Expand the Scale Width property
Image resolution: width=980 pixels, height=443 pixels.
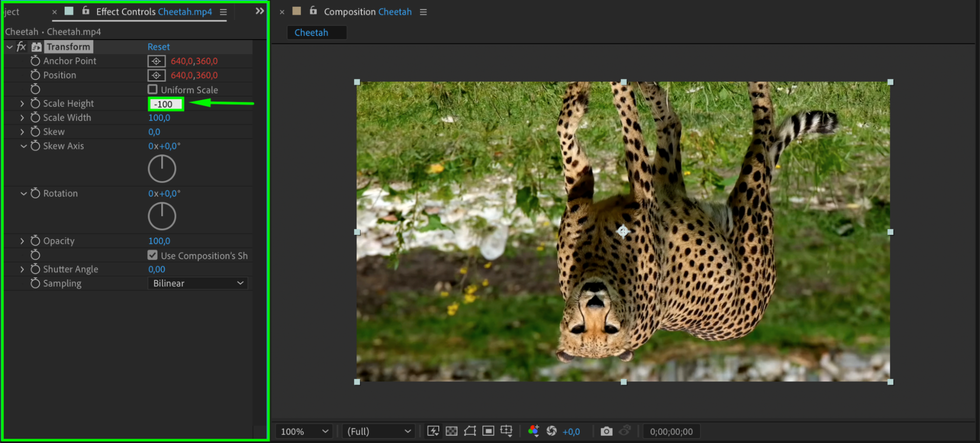click(22, 118)
